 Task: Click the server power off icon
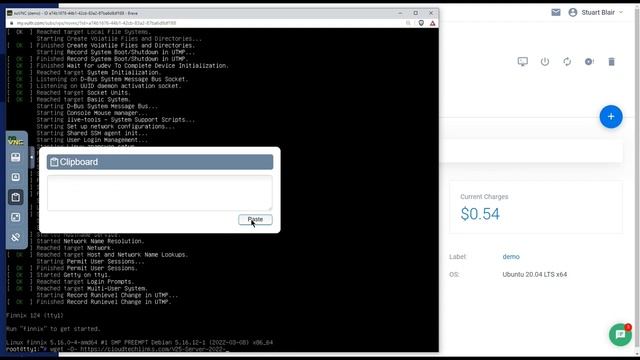[x=545, y=62]
